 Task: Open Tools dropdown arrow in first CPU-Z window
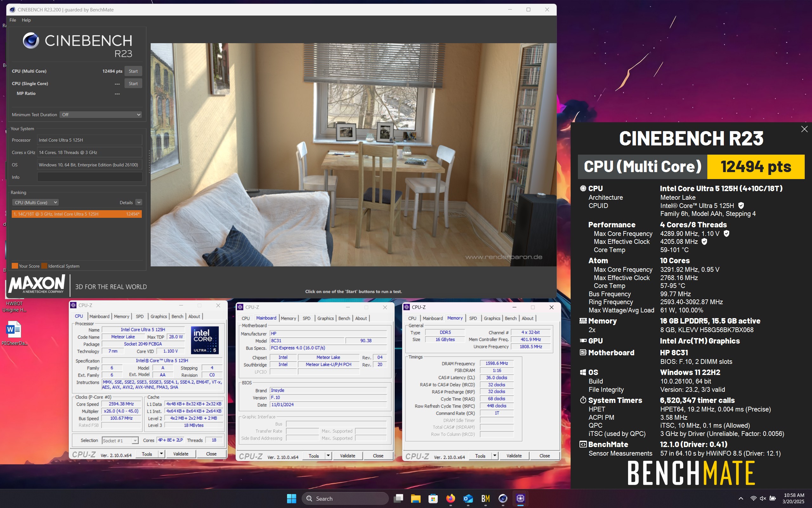click(x=161, y=454)
